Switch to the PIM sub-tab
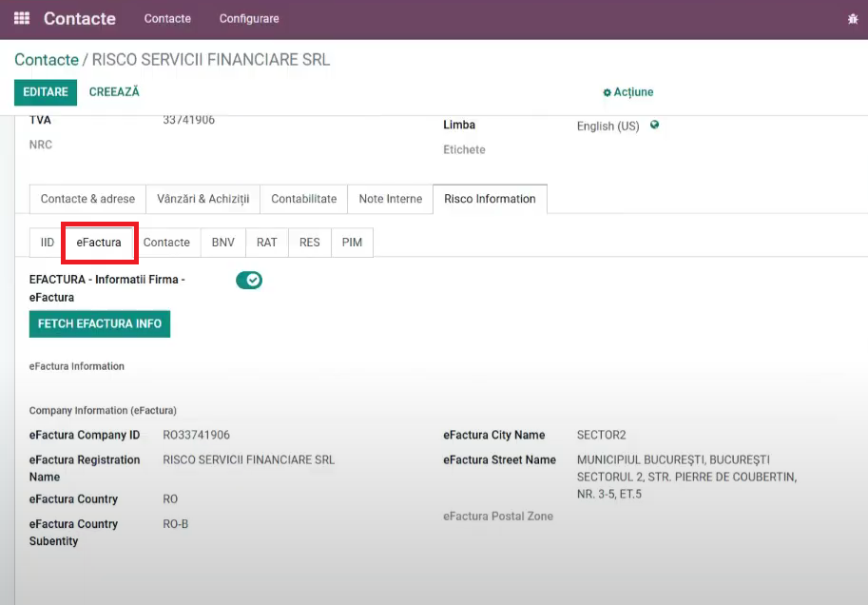 coord(352,243)
